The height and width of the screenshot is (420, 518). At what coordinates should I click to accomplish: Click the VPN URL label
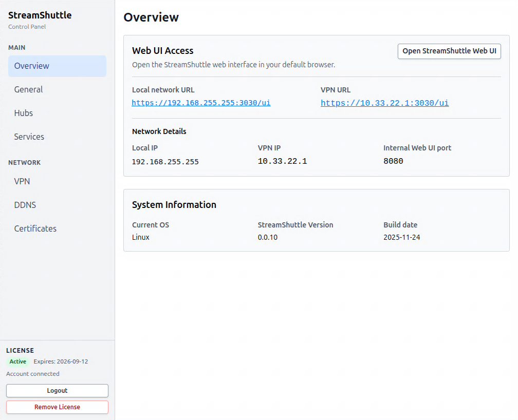[x=336, y=90]
